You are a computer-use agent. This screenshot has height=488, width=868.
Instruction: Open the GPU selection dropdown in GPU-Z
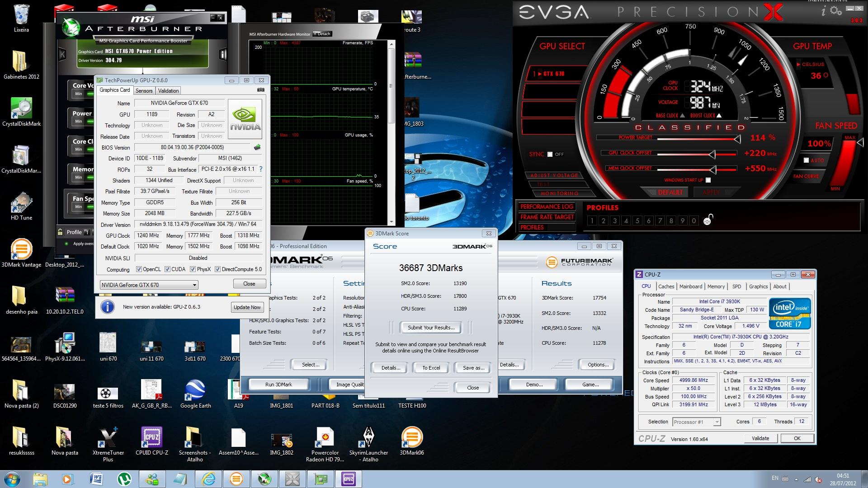[149, 285]
